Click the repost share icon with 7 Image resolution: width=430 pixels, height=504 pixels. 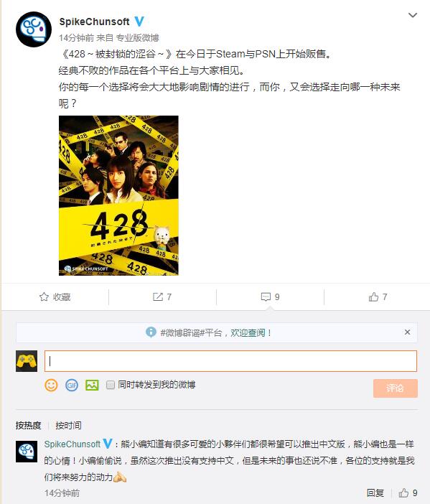click(158, 297)
